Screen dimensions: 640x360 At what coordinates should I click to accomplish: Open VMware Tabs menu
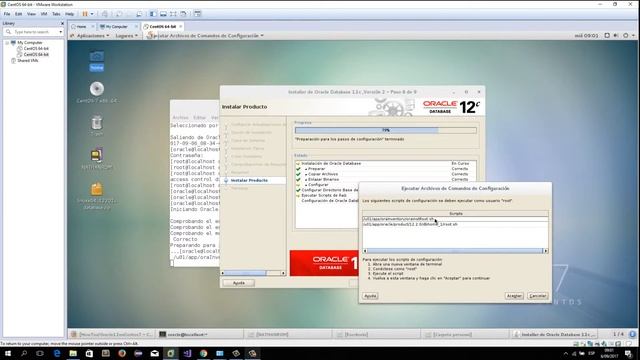tap(56, 14)
